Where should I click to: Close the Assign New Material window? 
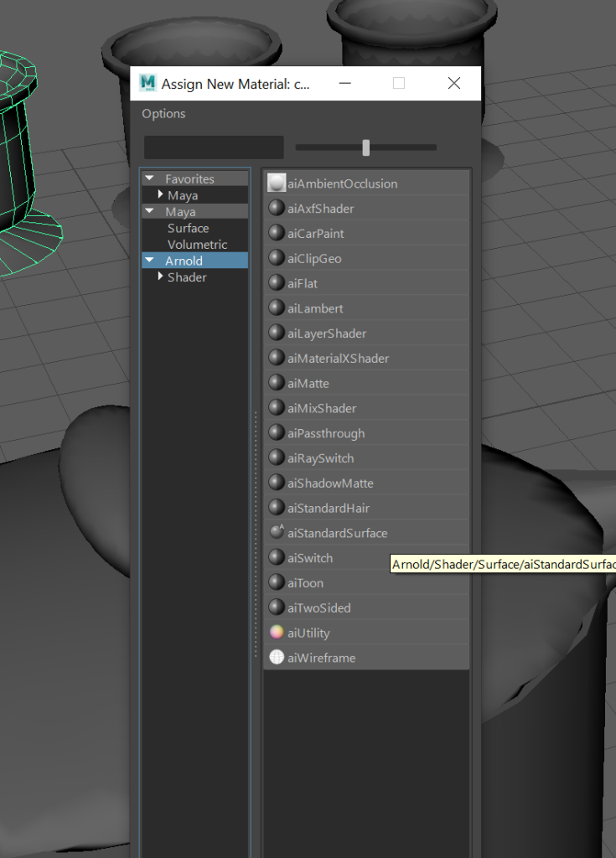point(454,83)
